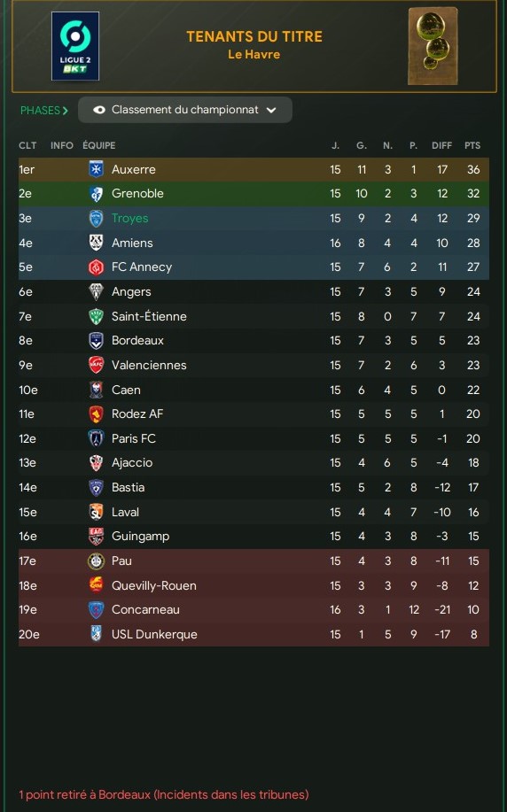
Task: Select the Guingamp EAG crest
Action: tap(96, 537)
